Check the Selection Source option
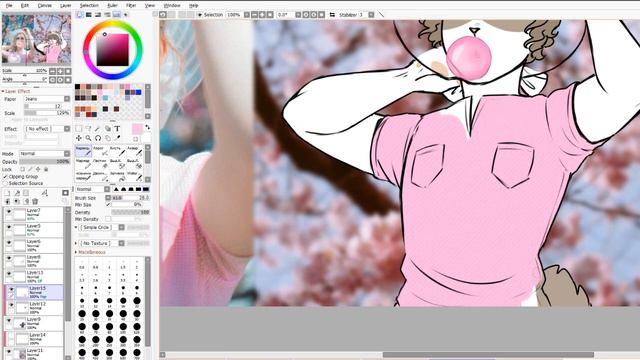Image resolution: width=640 pixels, height=360 pixels. [x=5, y=183]
